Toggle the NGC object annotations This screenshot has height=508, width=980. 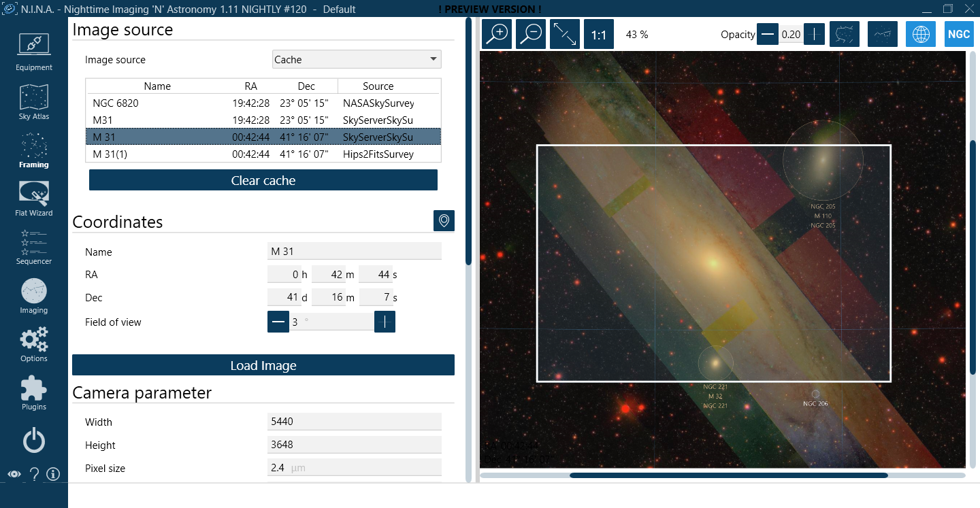(959, 34)
